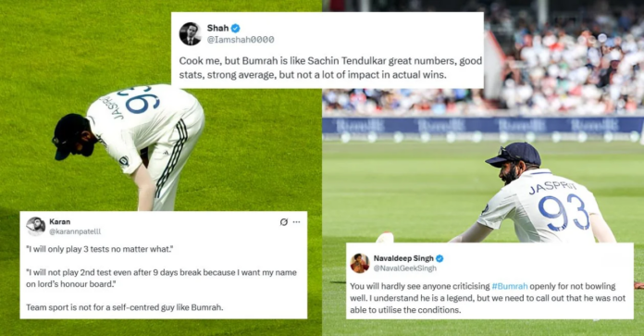Screen dimensions: 644x336
Task: Open the @karannpatelll handle
Action: coord(75,231)
